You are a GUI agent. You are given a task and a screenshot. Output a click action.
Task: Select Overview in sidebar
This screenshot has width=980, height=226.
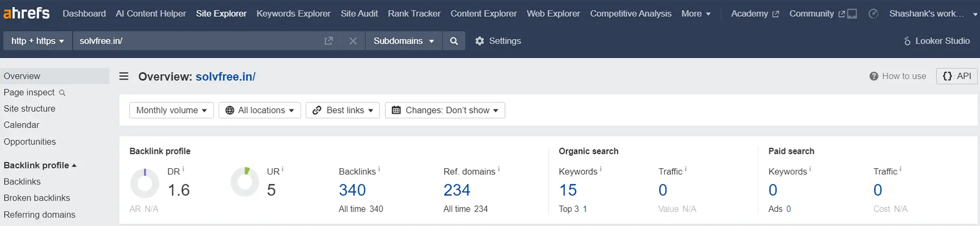55,76
